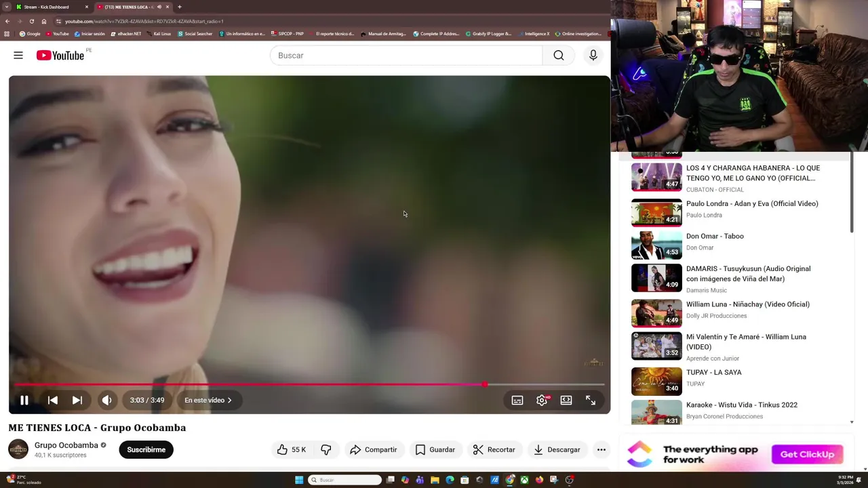Open Firefox from taskbar

coord(539,480)
